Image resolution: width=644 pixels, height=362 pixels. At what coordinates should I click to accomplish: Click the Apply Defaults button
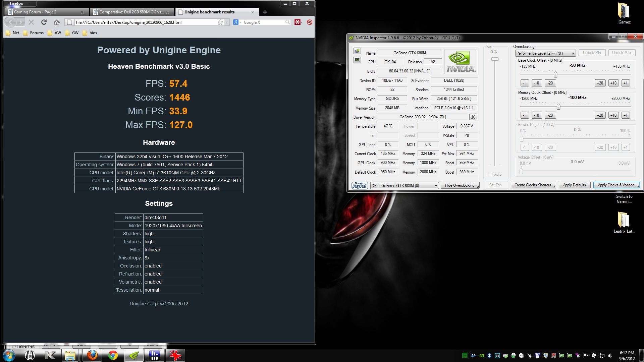574,185
